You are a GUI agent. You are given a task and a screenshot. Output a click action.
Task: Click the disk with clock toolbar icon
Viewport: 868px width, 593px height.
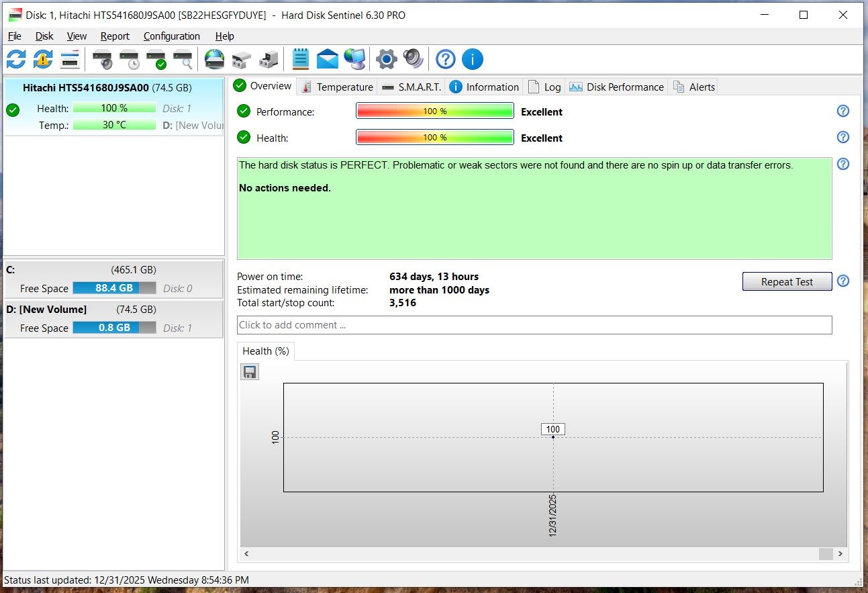coord(130,59)
